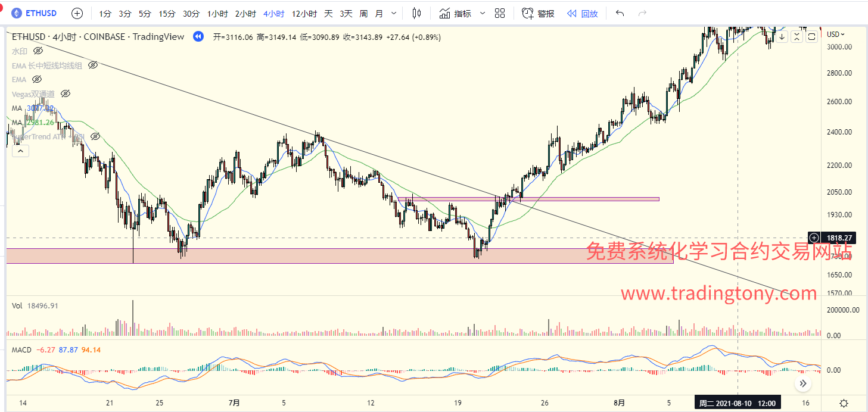Open the candlestick chart type selector
868x412 pixels.
click(416, 13)
